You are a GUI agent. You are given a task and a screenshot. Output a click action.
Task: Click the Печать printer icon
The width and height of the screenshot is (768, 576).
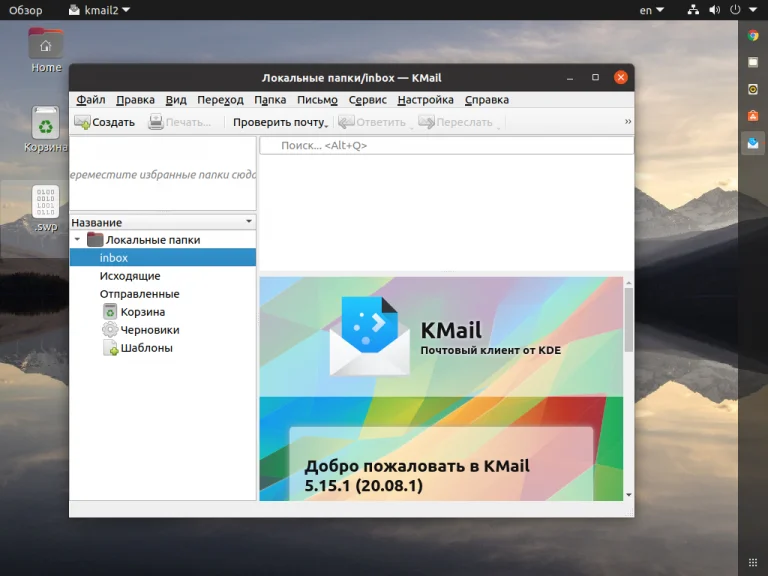[x=156, y=122]
